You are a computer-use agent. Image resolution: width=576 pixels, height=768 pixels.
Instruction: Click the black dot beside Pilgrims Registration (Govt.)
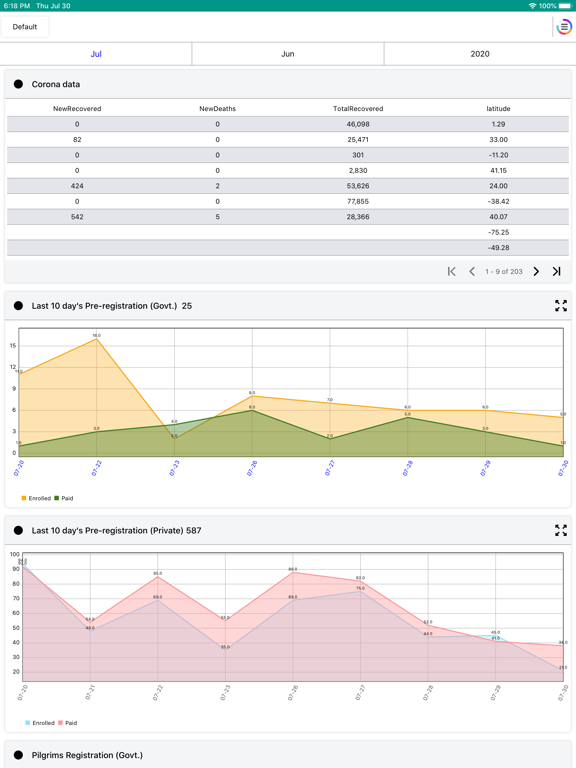pos(19,755)
